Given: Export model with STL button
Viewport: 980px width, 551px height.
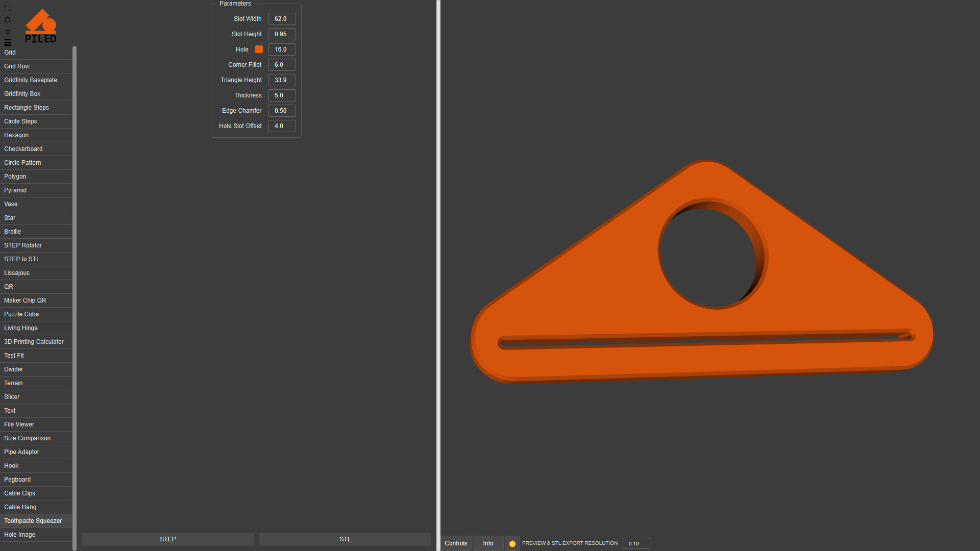Looking at the screenshot, I should (345, 539).
